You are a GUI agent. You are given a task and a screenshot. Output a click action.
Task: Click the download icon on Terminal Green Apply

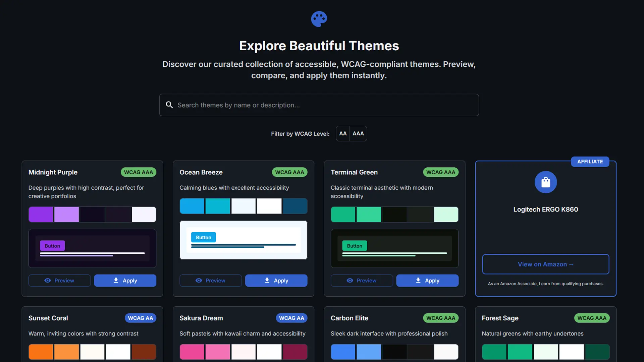point(418,281)
